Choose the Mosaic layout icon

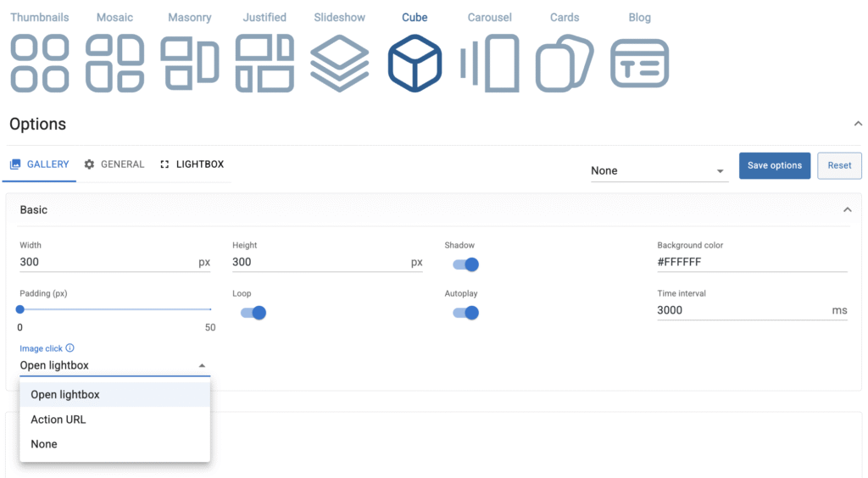tap(115, 63)
